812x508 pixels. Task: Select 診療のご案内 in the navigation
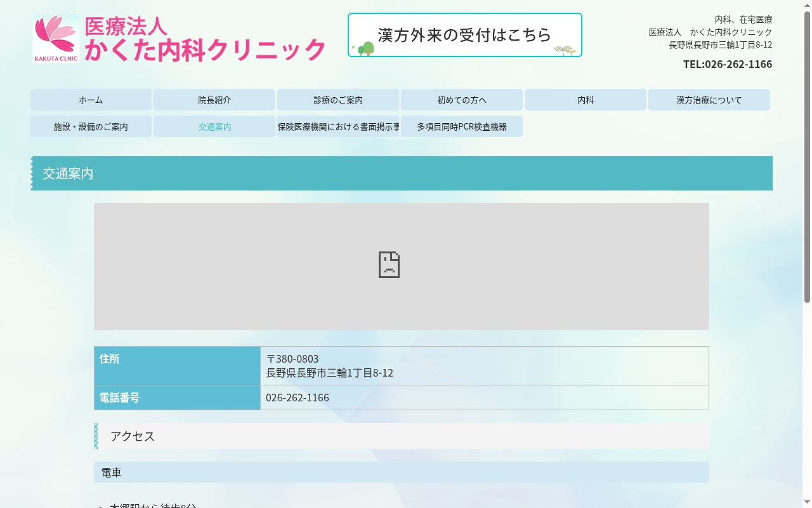click(x=338, y=100)
